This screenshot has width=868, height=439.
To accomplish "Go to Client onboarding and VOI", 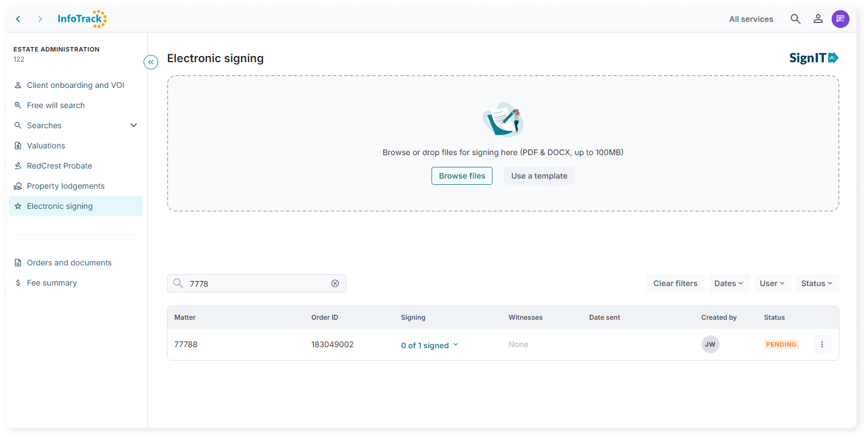I will click(75, 85).
